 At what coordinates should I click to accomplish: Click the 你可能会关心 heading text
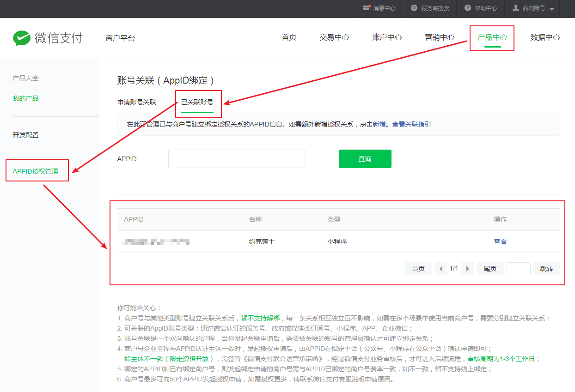pyautogui.click(x=140, y=308)
